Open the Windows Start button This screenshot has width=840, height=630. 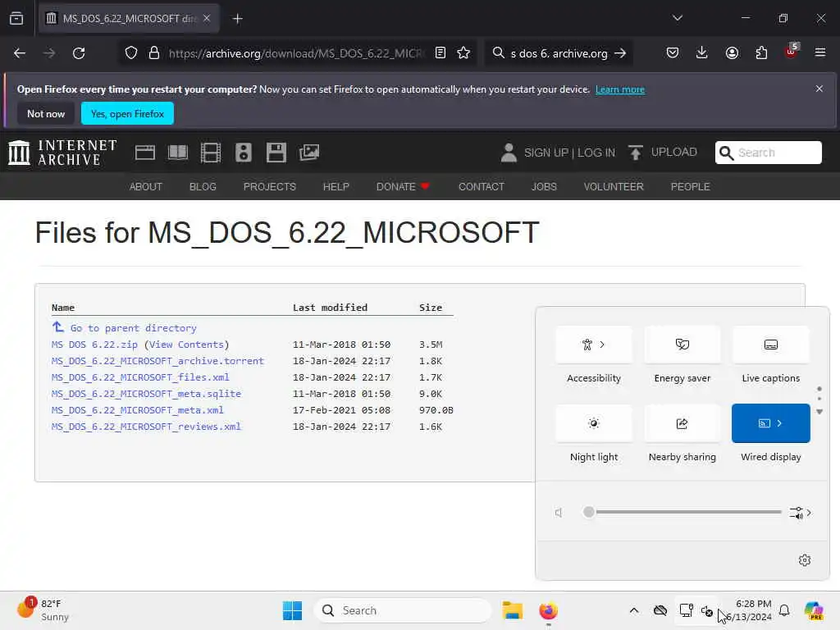click(293, 610)
